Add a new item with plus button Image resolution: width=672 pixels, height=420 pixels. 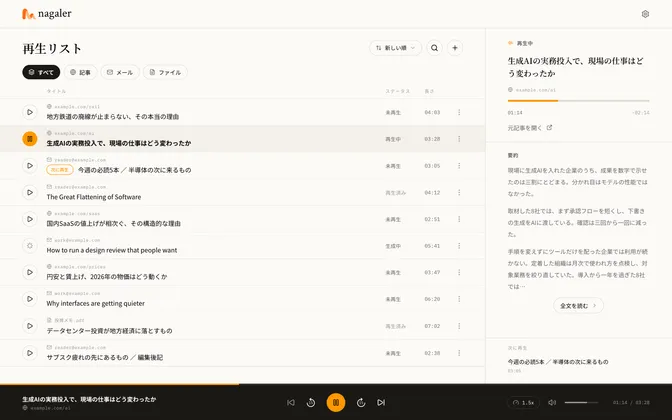[455, 48]
